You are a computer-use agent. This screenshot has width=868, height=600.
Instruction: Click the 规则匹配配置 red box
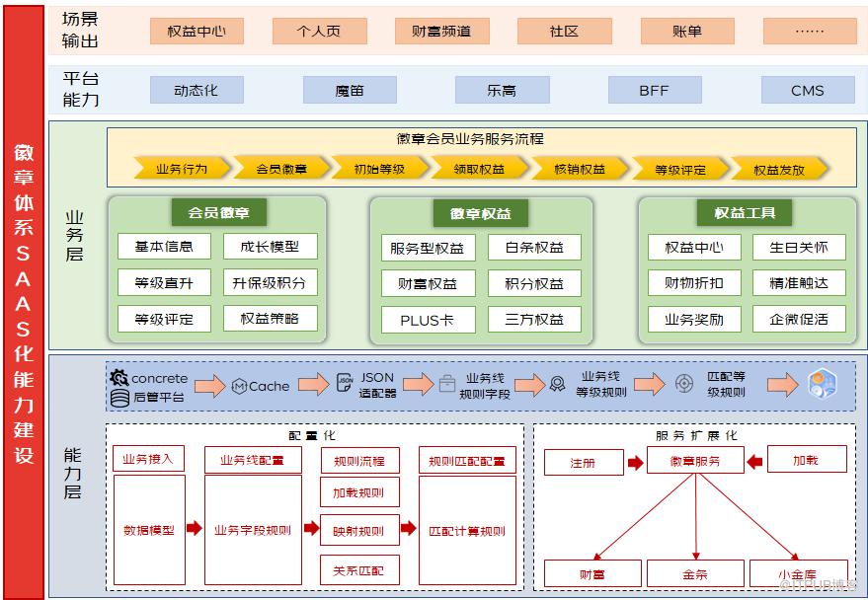coord(467,461)
